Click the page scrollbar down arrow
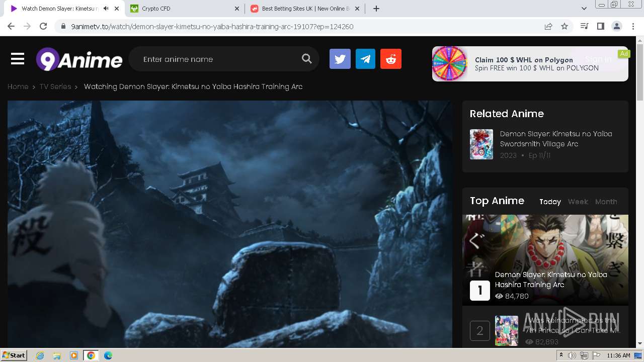Screen dimensions: 644x362 (640, 344)
